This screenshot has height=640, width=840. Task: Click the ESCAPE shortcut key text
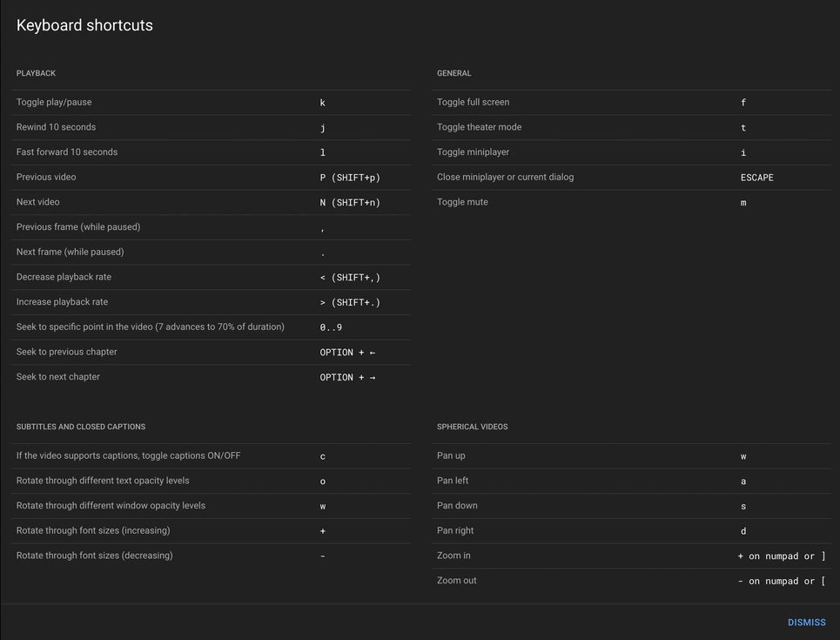[x=756, y=178]
